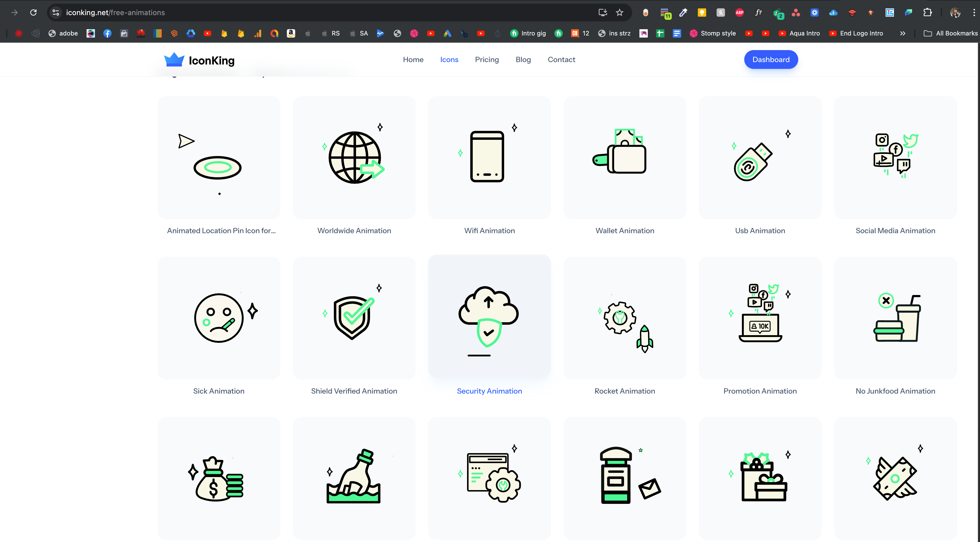The image size is (980, 542).
Task: Click the Intro gig Fiverr bookmark icon
Action: pos(514,33)
